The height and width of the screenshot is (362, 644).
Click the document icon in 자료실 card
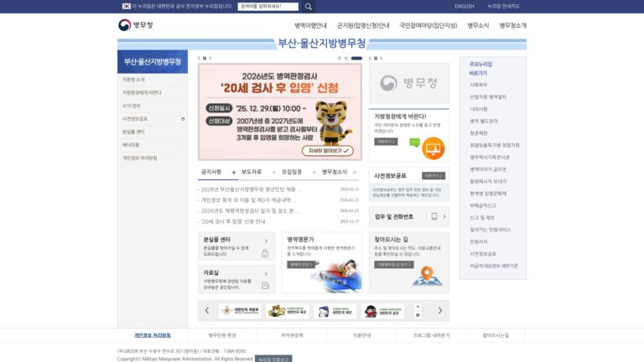(x=265, y=285)
